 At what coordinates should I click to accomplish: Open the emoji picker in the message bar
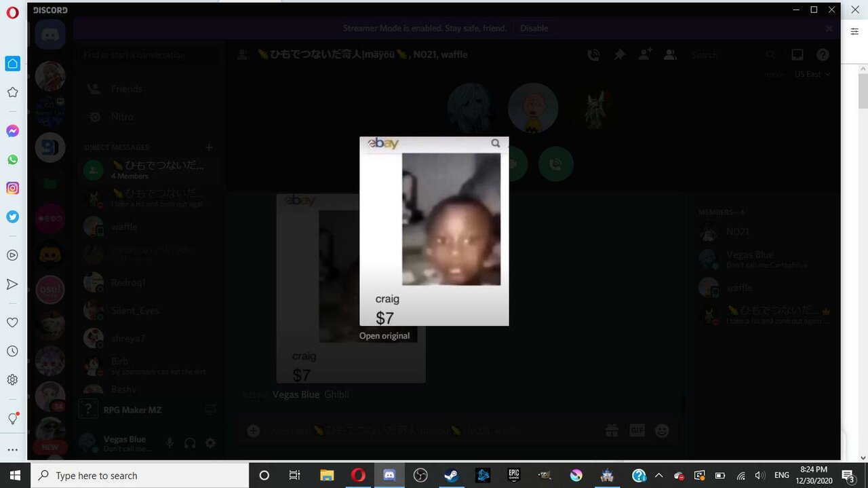click(663, 430)
